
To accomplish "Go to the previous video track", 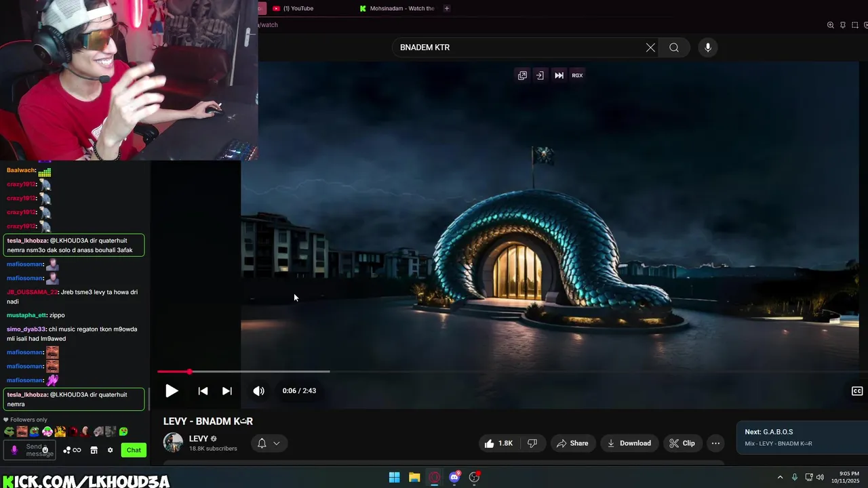I will click(203, 391).
